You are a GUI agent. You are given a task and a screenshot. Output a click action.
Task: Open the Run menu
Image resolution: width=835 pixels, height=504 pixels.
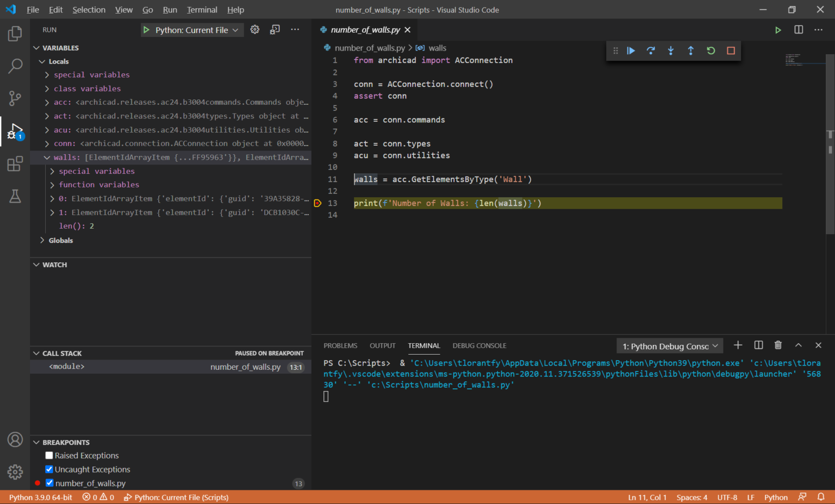(170, 9)
